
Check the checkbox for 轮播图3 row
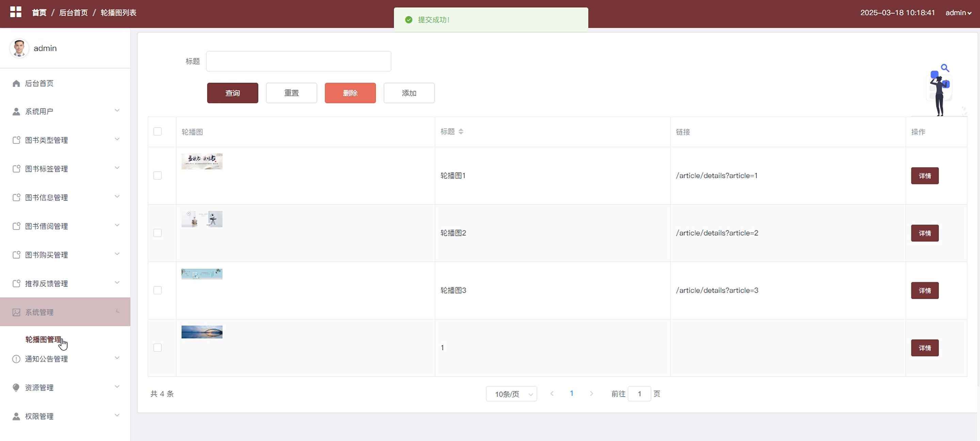pyautogui.click(x=158, y=290)
